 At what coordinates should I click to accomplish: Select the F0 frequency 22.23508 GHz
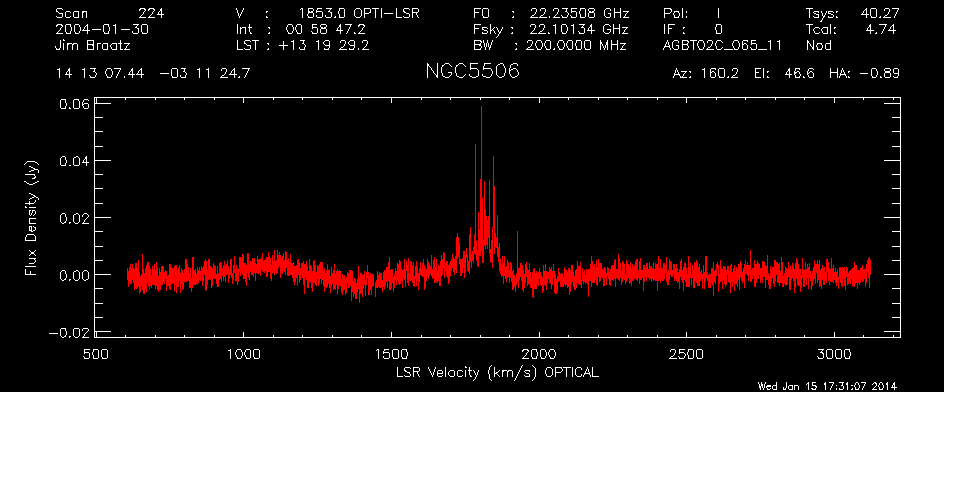tap(579, 13)
